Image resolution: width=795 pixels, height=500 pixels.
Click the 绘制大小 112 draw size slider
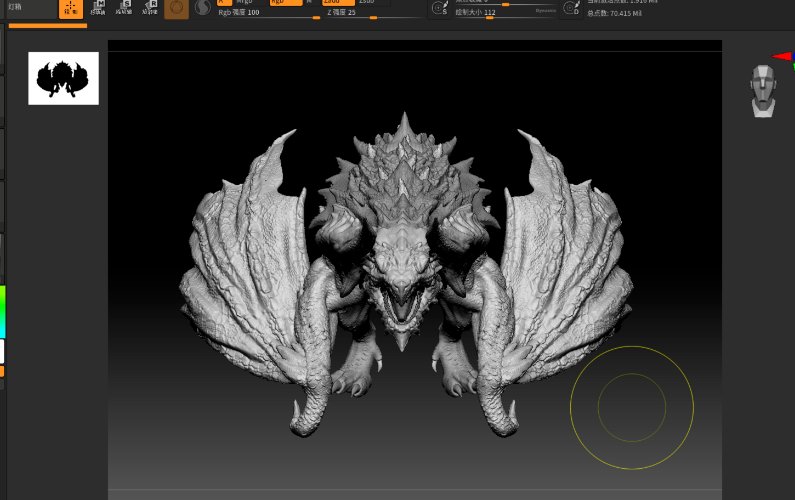(505, 13)
